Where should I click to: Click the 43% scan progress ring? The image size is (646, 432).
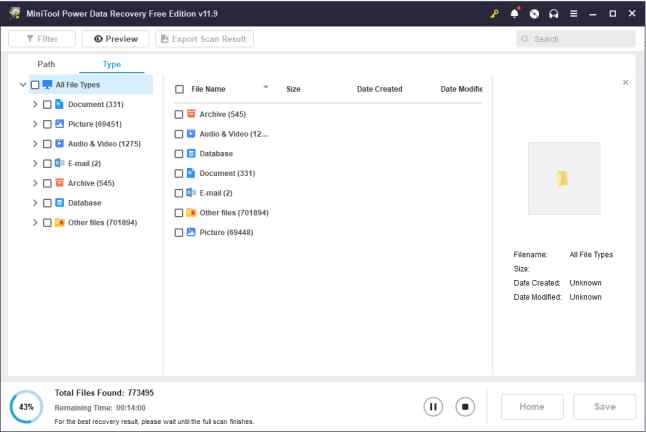click(26, 407)
